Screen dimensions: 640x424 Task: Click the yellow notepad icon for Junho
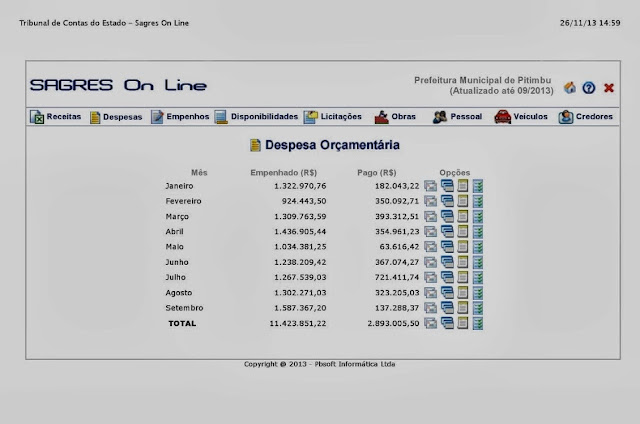point(462,262)
